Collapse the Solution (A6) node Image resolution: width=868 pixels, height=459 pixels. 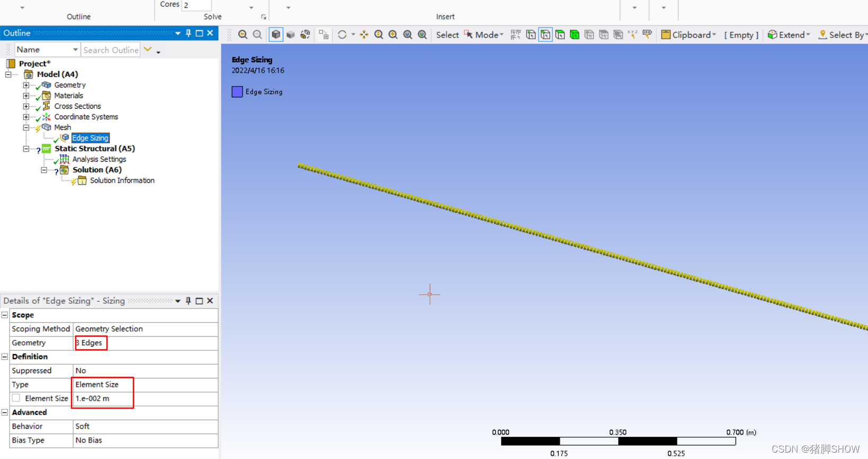coord(44,170)
